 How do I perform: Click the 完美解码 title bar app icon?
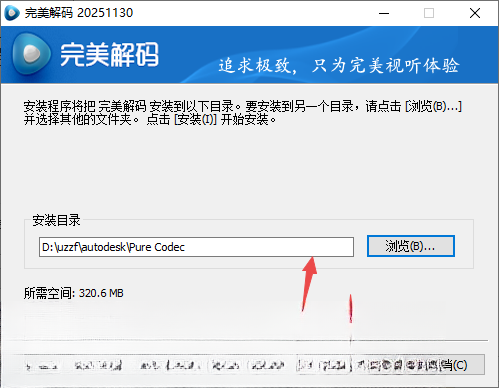12,13
